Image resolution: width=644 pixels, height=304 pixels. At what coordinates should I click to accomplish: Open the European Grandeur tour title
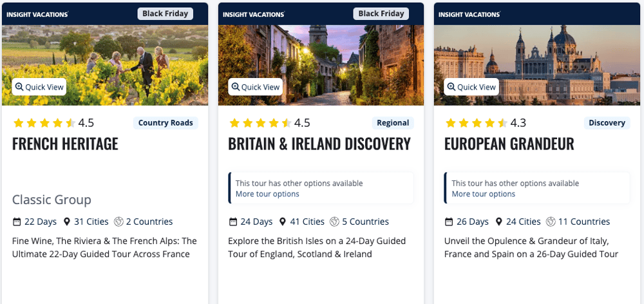click(x=509, y=144)
